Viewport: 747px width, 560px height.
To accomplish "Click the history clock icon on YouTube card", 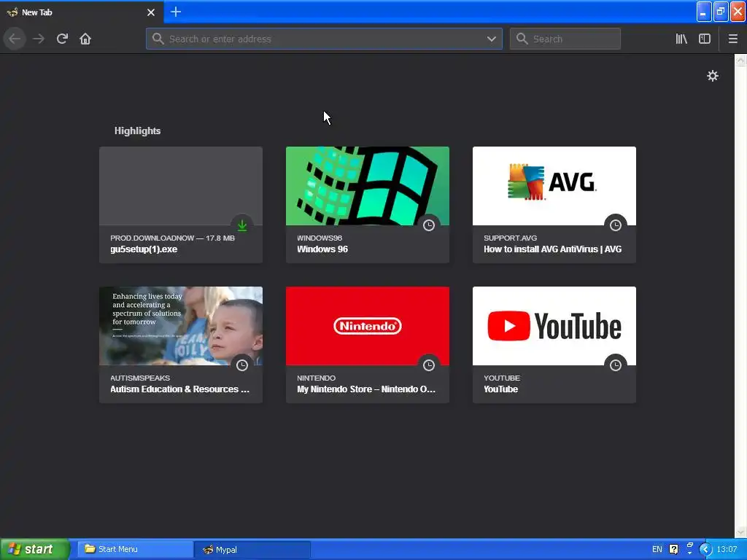I will (616, 365).
